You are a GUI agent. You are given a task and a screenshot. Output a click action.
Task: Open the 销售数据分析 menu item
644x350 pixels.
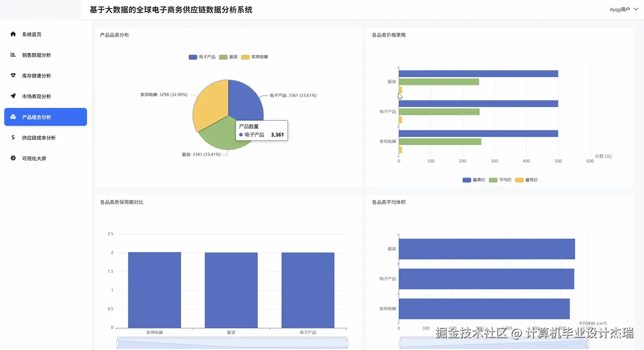(45, 55)
